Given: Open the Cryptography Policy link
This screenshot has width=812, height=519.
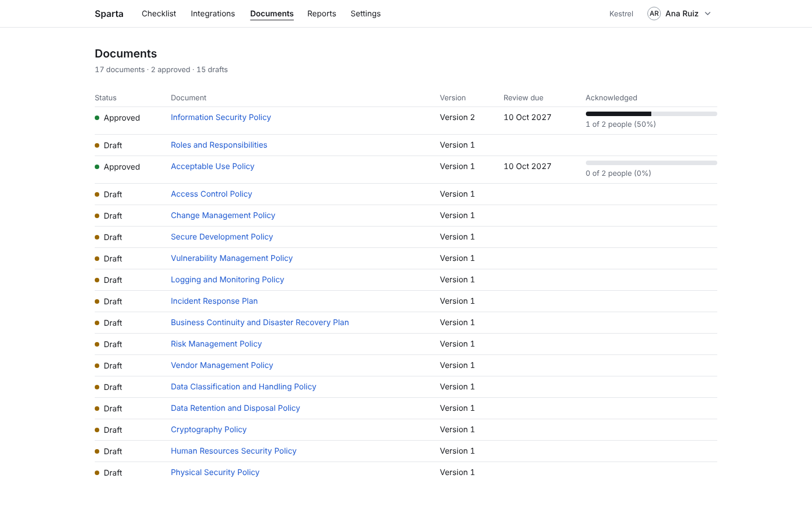Looking at the screenshot, I should point(209,429).
